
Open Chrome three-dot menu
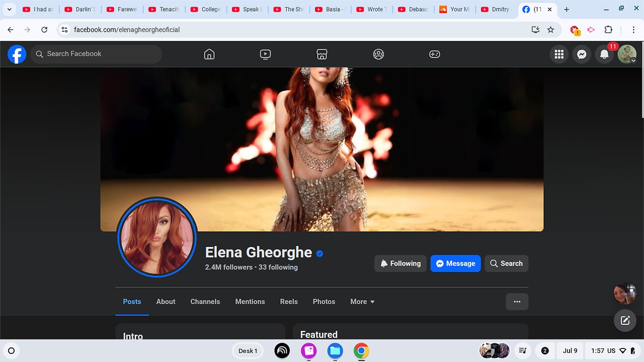pos(633,30)
